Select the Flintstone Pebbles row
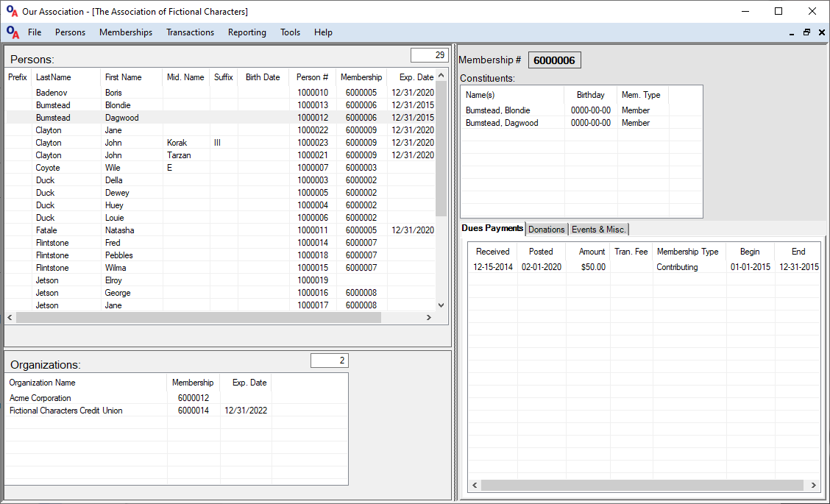The width and height of the screenshot is (830, 504). pyautogui.click(x=221, y=255)
